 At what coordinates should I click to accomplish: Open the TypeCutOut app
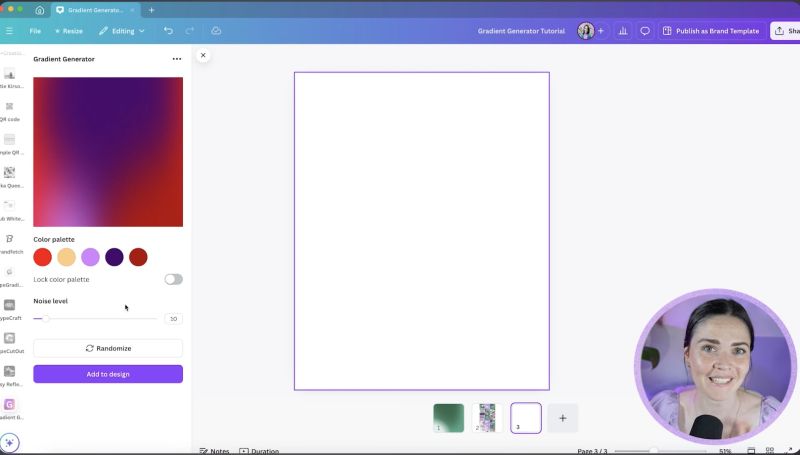(x=10, y=343)
